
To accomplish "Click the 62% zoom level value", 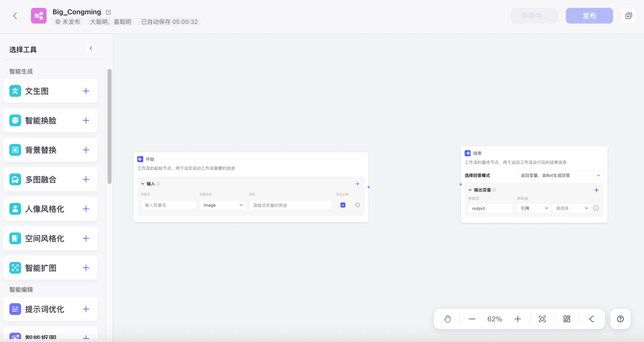I will pyautogui.click(x=494, y=319).
